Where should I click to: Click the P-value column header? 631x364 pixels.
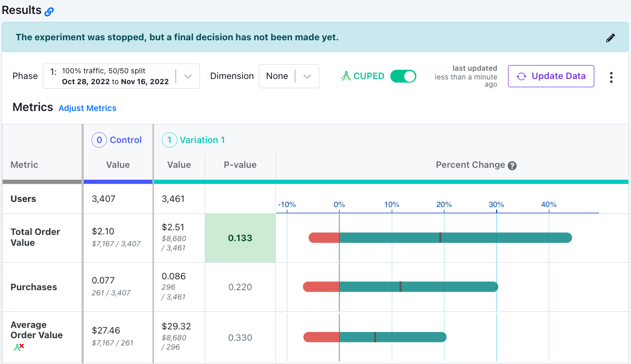coord(240,165)
